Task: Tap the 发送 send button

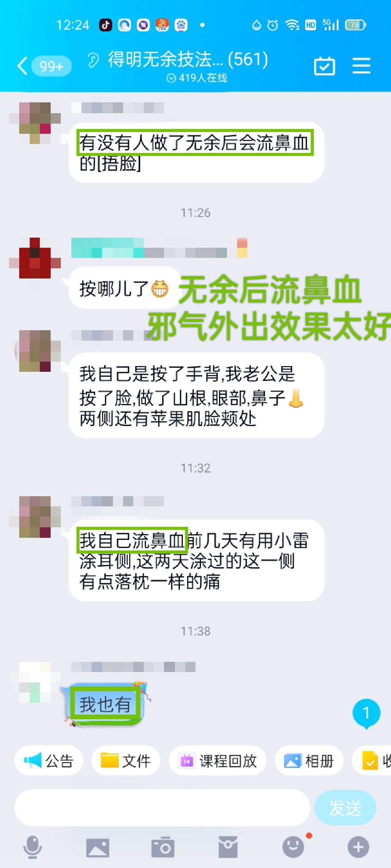Action: click(345, 808)
